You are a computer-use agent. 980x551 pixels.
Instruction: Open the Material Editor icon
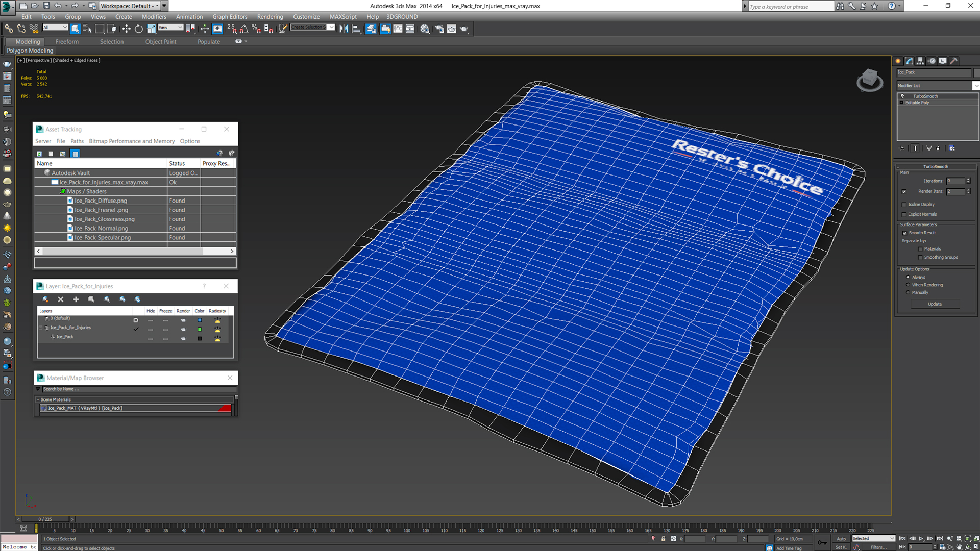425,29
